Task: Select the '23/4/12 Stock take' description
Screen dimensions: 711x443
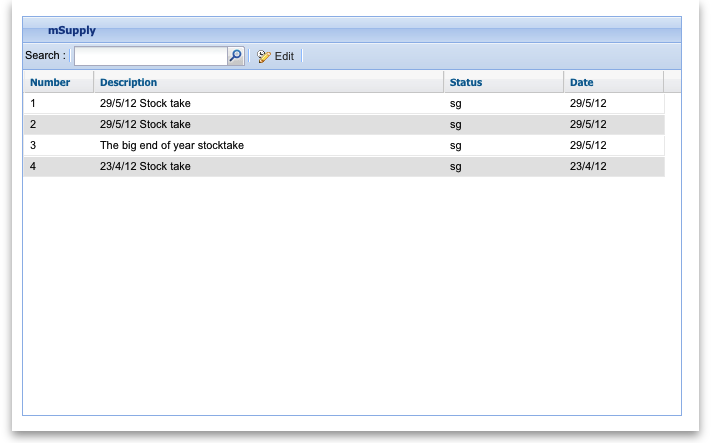Action: [145, 166]
